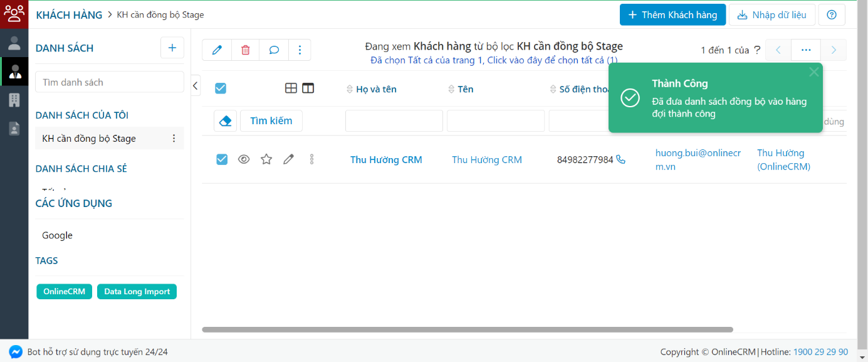Open the contacts sidebar icon
Image resolution: width=868 pixels, height=362 pixels.
click(13, 72)
